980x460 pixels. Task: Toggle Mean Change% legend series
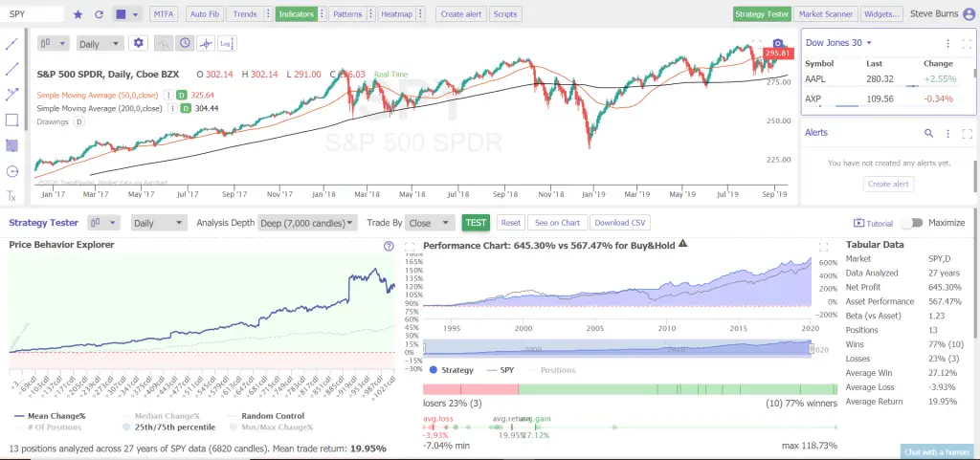click(48, 416)
